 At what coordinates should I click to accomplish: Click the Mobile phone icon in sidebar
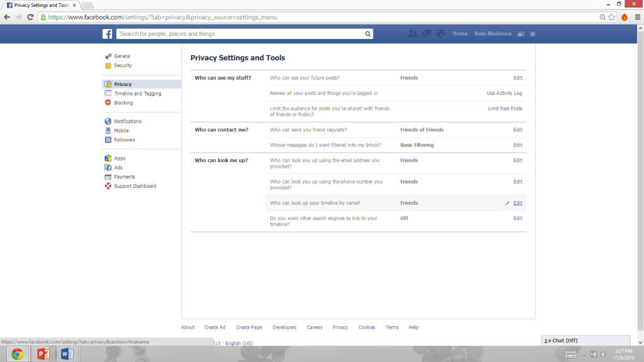(x=108, y=131)
